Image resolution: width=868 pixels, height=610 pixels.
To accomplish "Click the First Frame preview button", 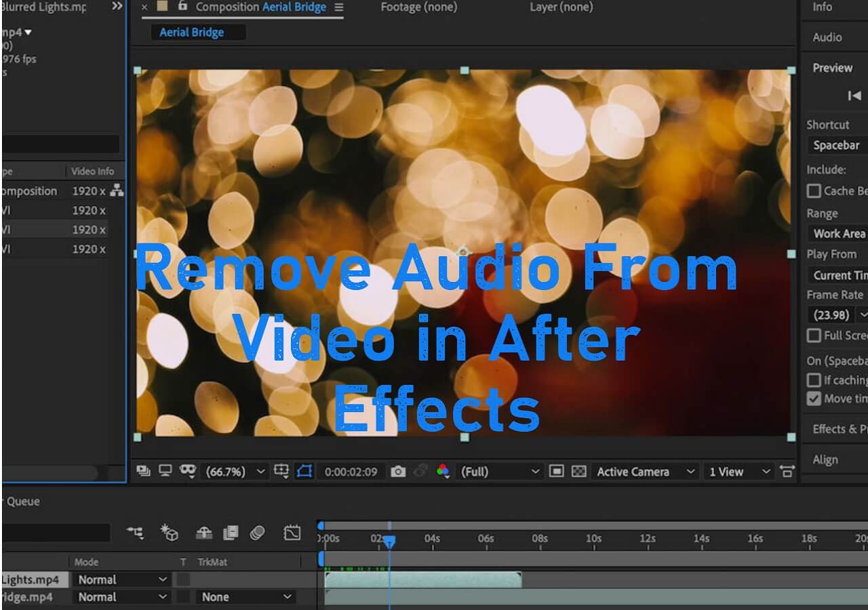I will click(x=854, y=96).
